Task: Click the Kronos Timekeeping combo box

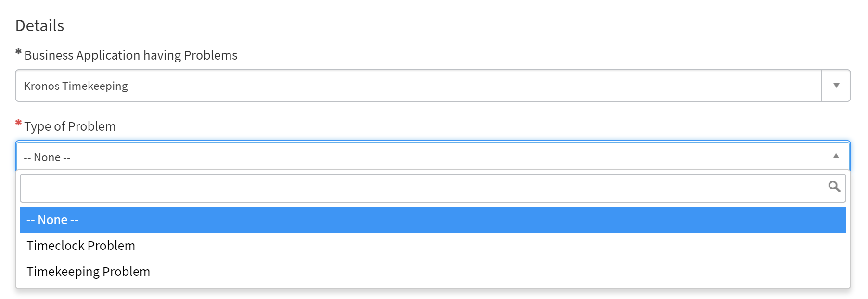Action: (418, 86)
